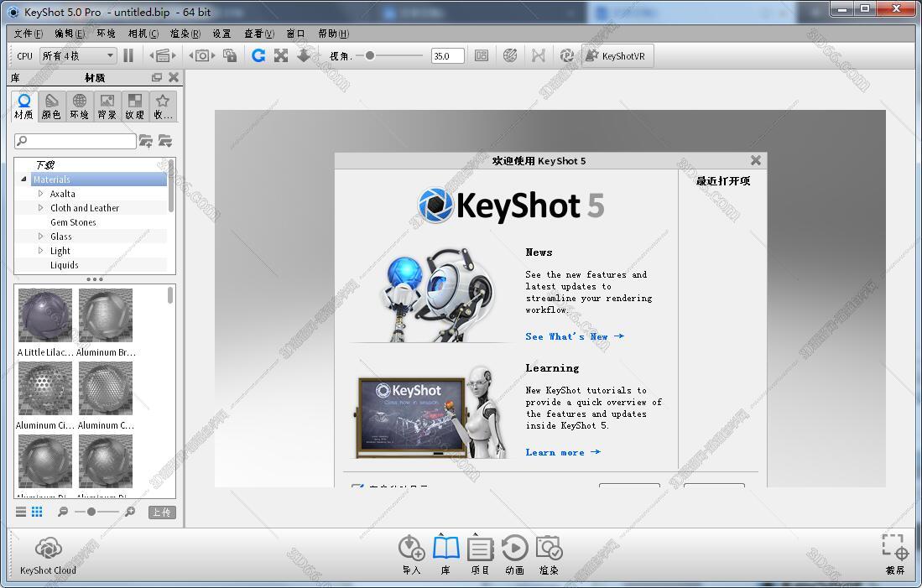Viewport: 922px width, 588px height.
Task: Click the 渲染 render icon
Action: pyautogui.click(x=550, y=554)
